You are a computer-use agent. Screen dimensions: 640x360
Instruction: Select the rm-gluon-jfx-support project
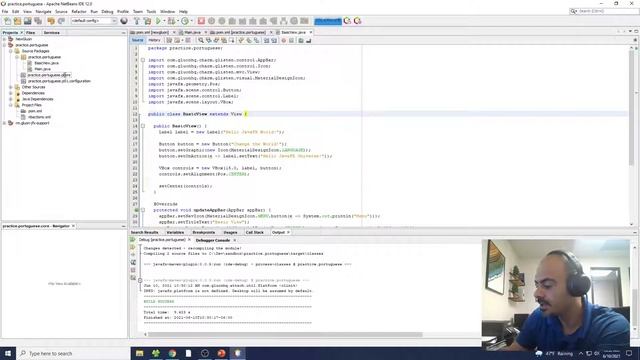32,123
